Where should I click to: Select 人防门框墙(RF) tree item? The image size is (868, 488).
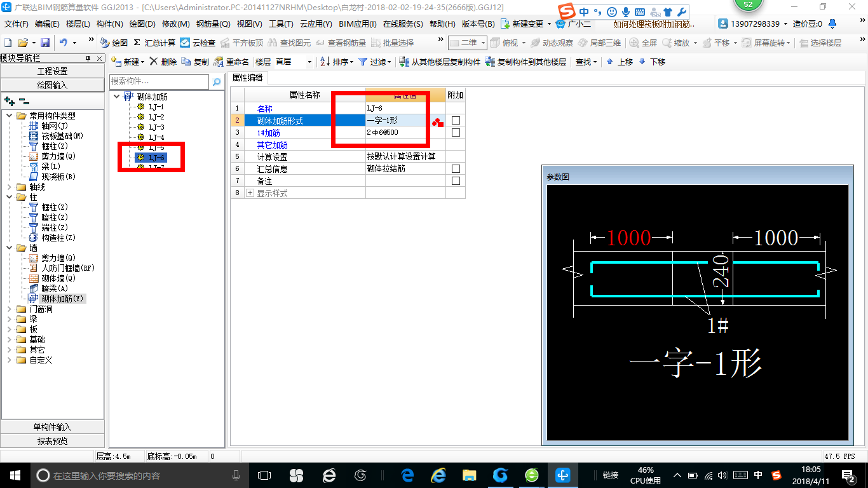pos(62,268)
